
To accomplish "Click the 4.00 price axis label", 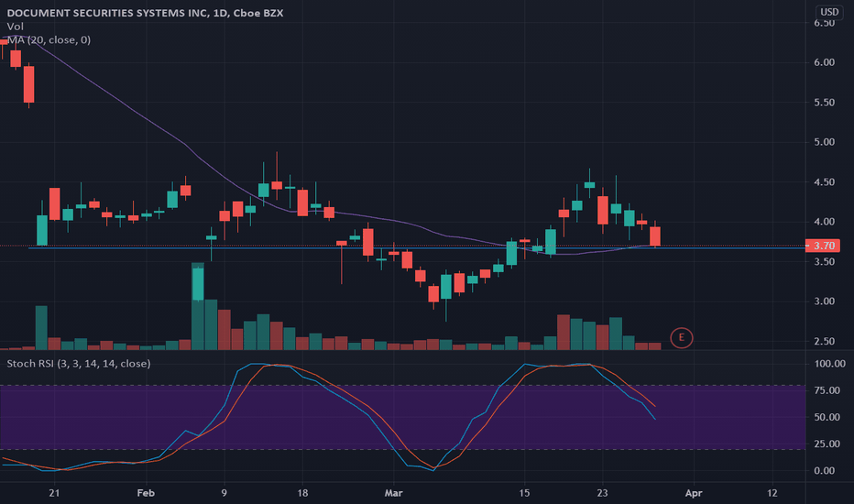I will [x=824, y=222].
